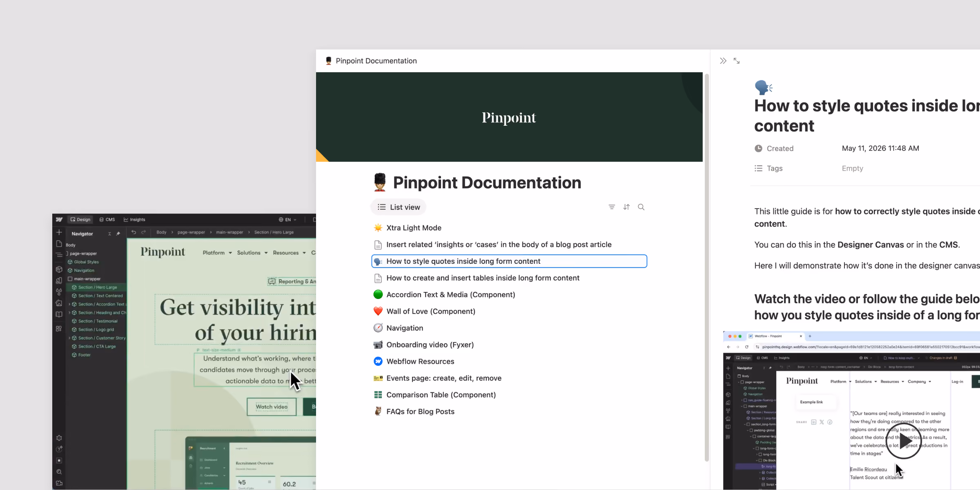Open Components cube icon in Webflow left sidebar

coord(59,269)
